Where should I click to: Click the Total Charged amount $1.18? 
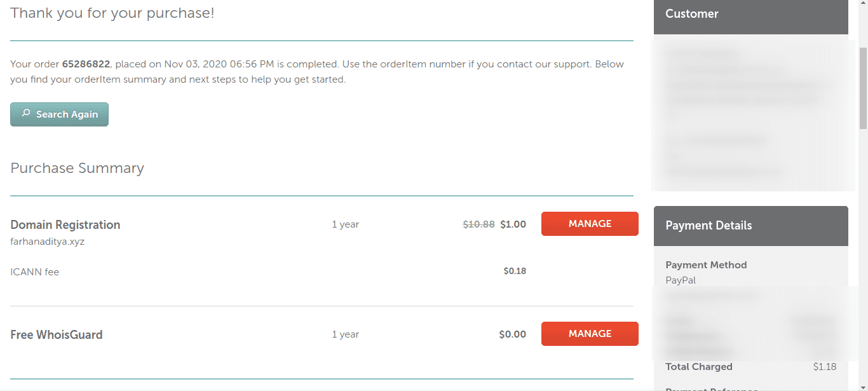824,366
